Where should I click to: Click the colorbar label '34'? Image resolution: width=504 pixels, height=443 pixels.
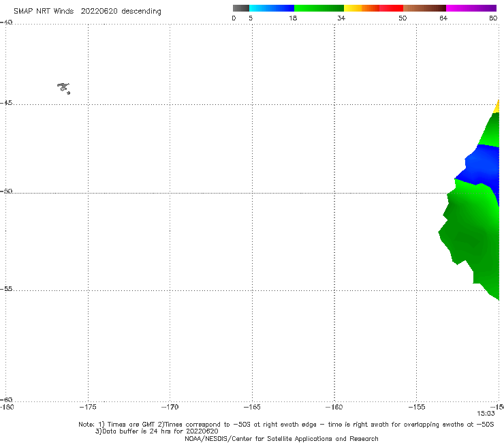coord(341,18)
